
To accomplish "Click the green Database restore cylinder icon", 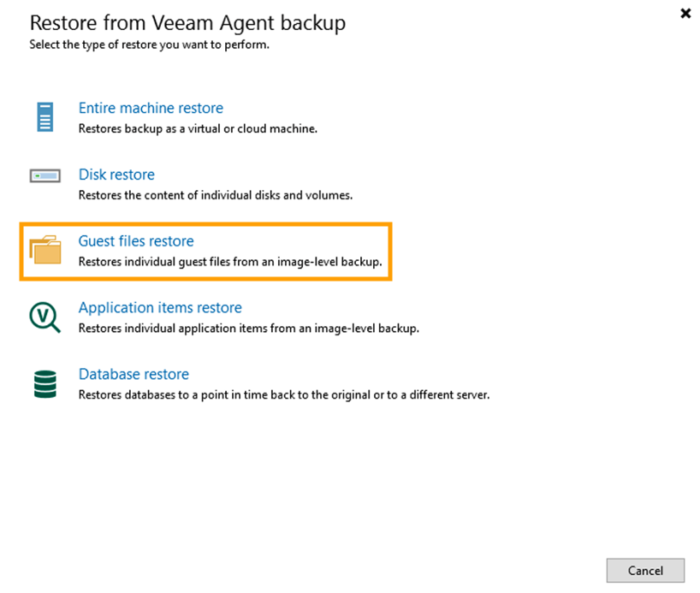I will tap(45, 383).
